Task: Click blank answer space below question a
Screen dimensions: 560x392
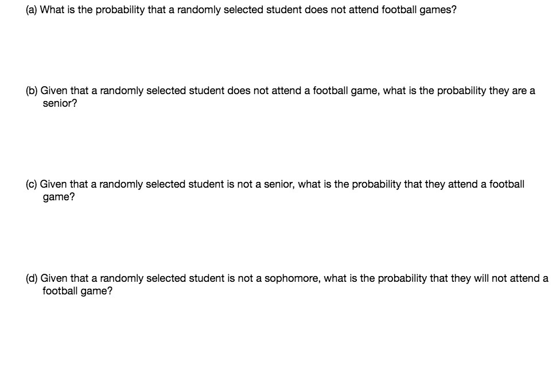Action: pos(280,50)
